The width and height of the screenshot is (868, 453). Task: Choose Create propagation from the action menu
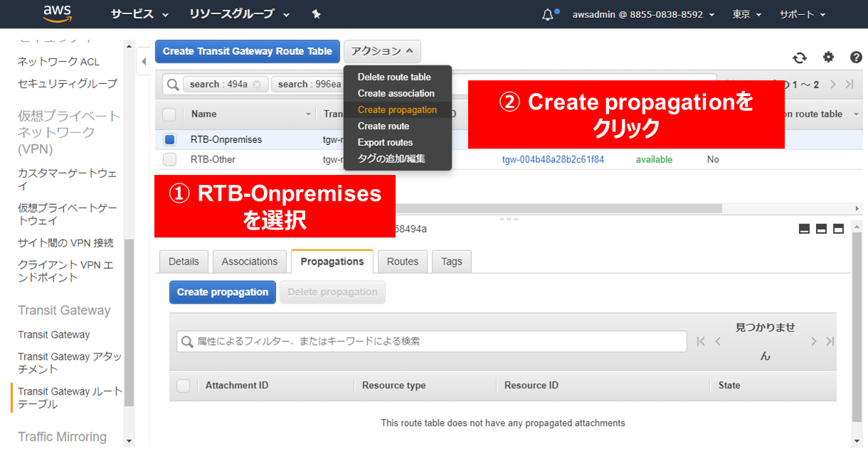(x=397, y=110)
